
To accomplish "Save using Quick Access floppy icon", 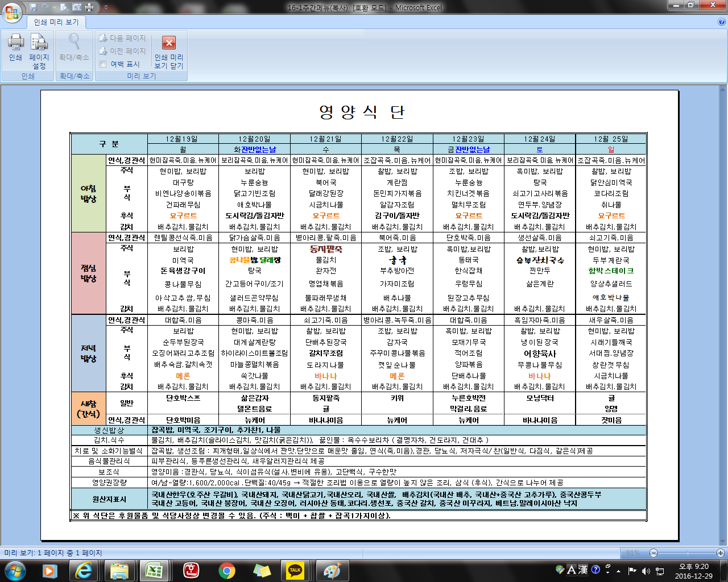I will [x=33, y=7].
